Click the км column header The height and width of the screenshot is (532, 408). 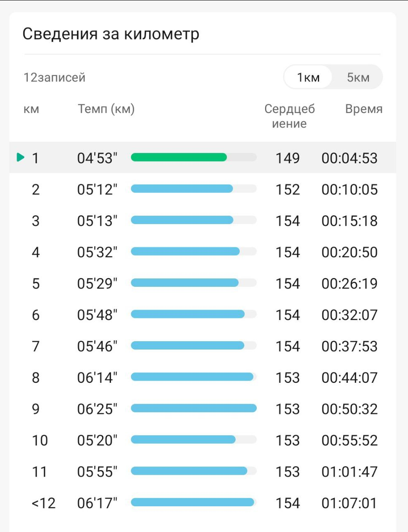(31, 109)
